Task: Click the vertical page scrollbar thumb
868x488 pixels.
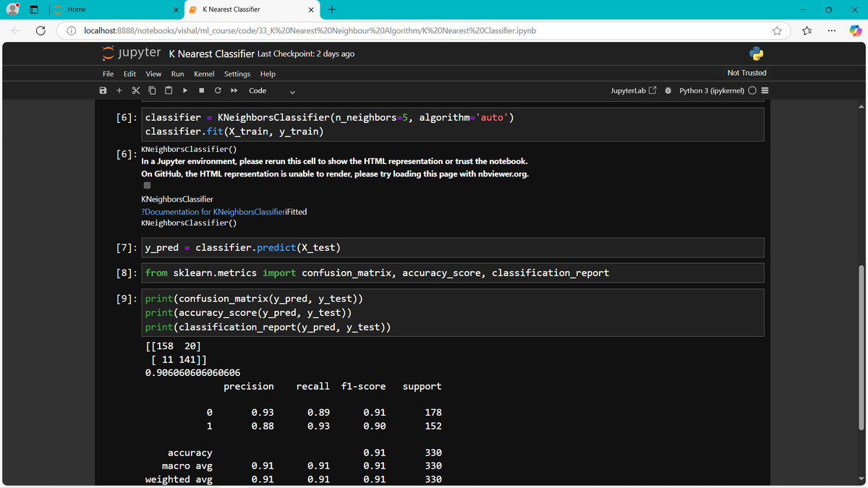Action: click(x=861, y=347)
